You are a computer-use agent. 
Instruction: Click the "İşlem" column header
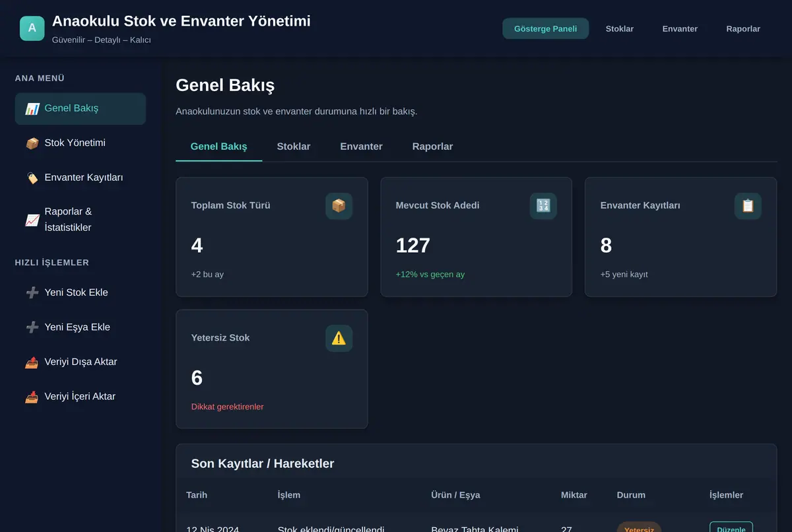click(289, 495)
